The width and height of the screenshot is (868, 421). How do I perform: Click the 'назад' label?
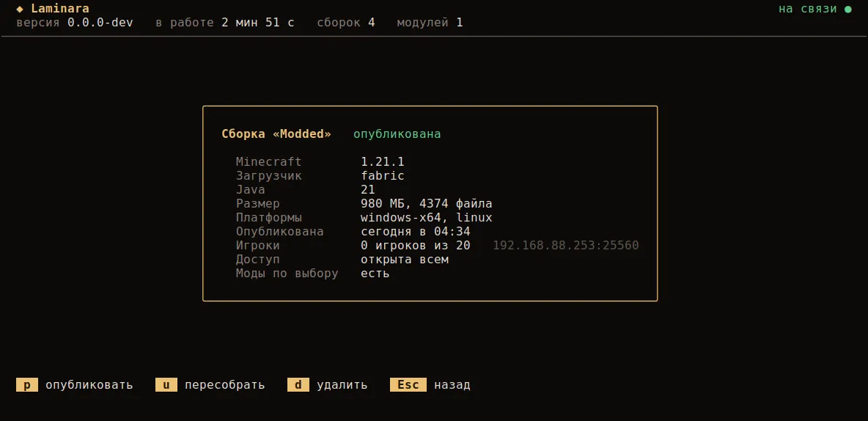pos(452,384)
